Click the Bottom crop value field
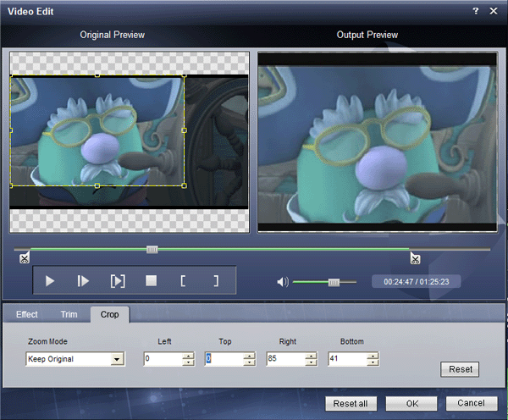508x420 pixels. point(347,359)
